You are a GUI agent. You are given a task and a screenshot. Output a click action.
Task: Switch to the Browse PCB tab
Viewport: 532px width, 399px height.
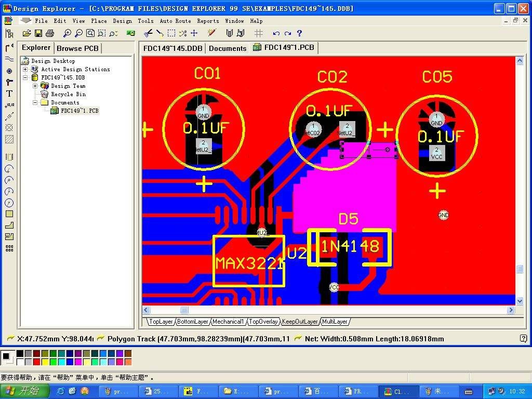[x=77, y=48]
